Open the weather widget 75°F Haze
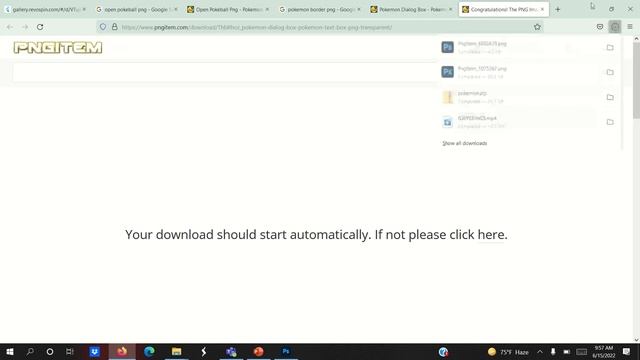The height and width of the screenshot is (360, 640). [508, 352]
